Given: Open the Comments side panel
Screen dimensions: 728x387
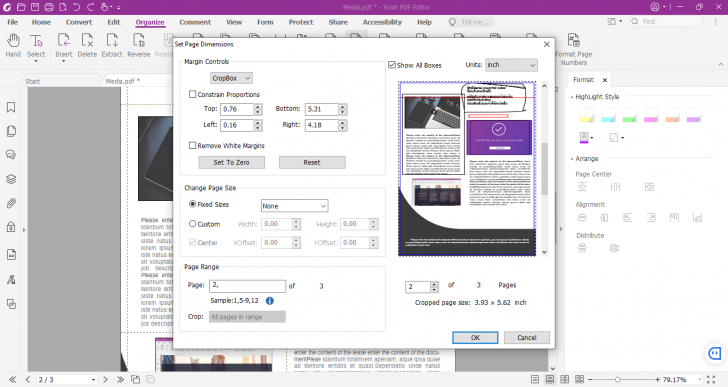Looking at the screenshot, I should (11, 155).
